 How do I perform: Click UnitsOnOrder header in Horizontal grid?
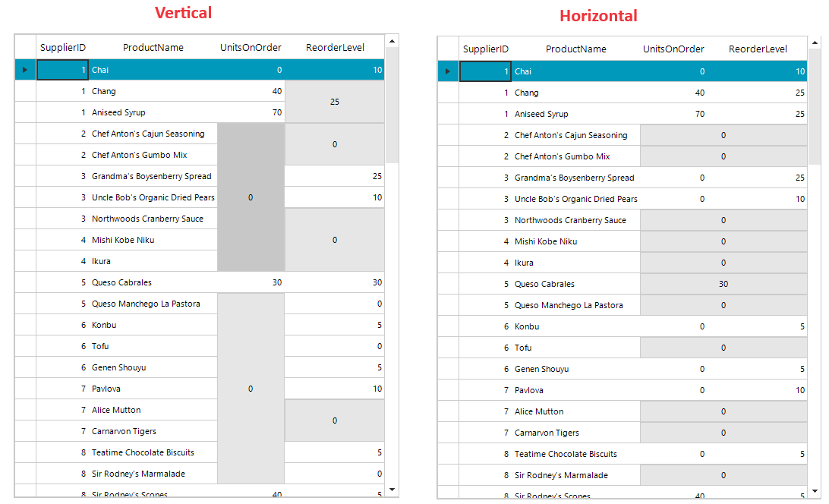[x=673, y=49]
